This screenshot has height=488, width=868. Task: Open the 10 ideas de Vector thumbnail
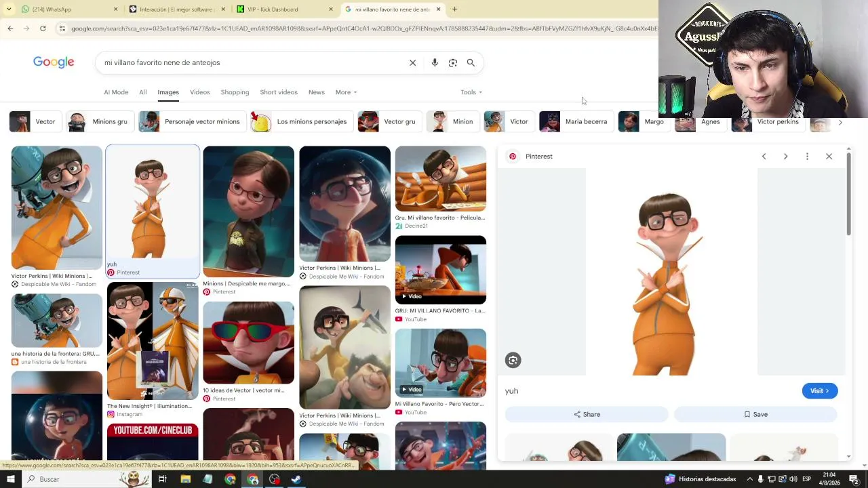pyautogui.click(x=249, y=343)
